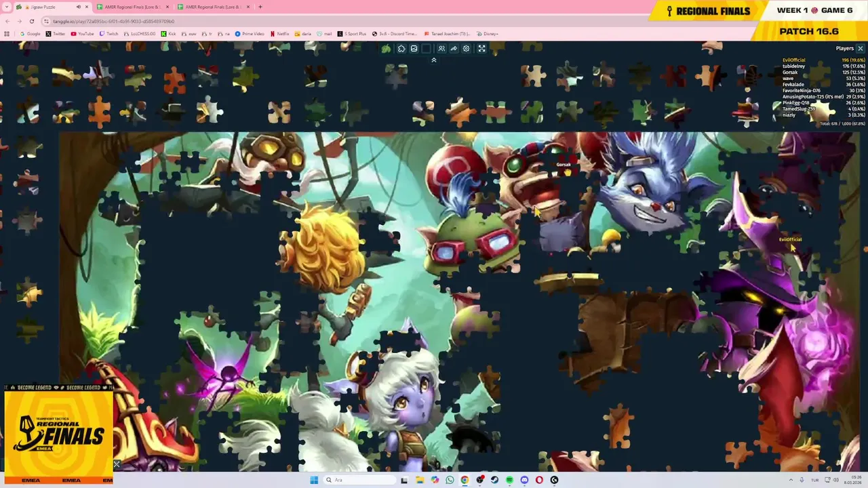868x488 pixels.
Task: Open Chrome from the taskbar
Action: [x=465, y=480]
